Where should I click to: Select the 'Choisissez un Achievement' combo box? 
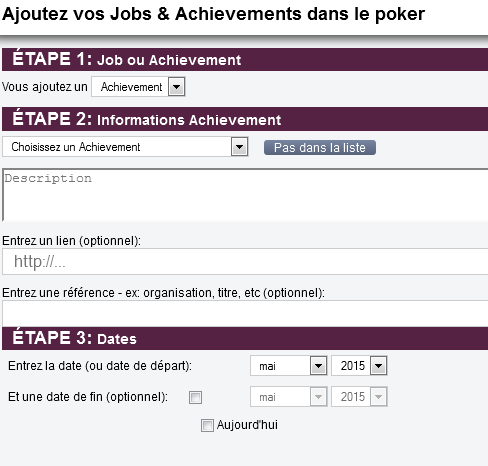125,147
